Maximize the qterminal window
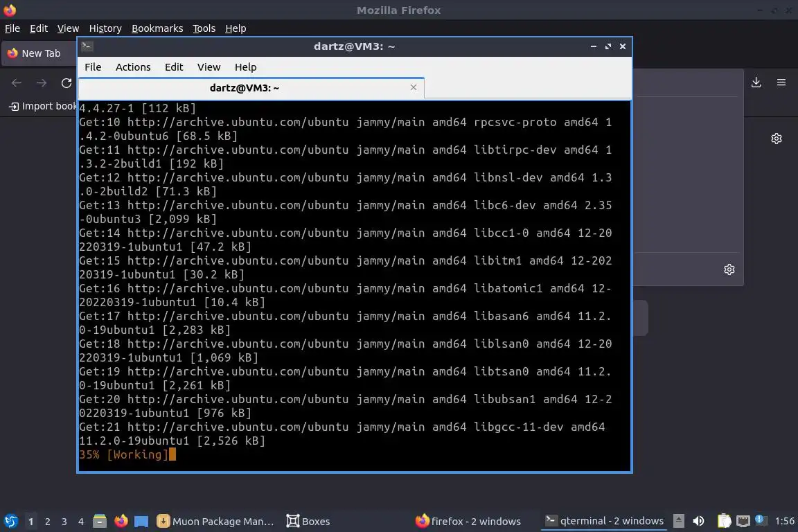 tap(608, 46)
